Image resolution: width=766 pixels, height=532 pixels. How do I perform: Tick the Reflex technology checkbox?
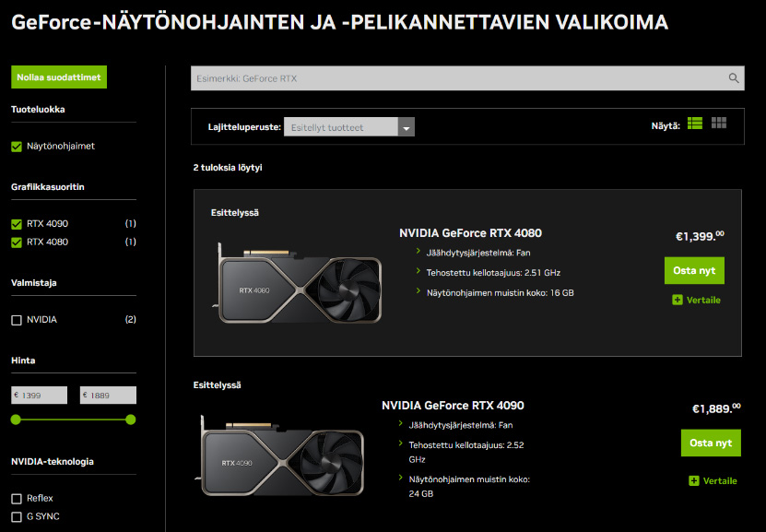pos(17,499)
